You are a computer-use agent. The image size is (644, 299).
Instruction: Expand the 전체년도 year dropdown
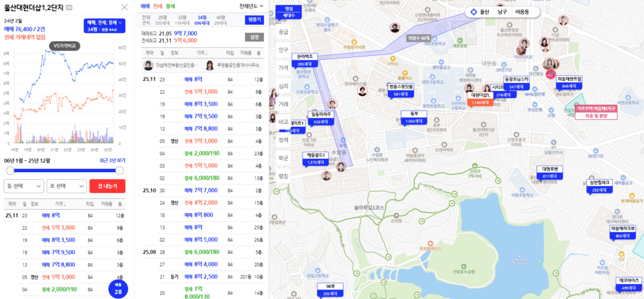252,6
